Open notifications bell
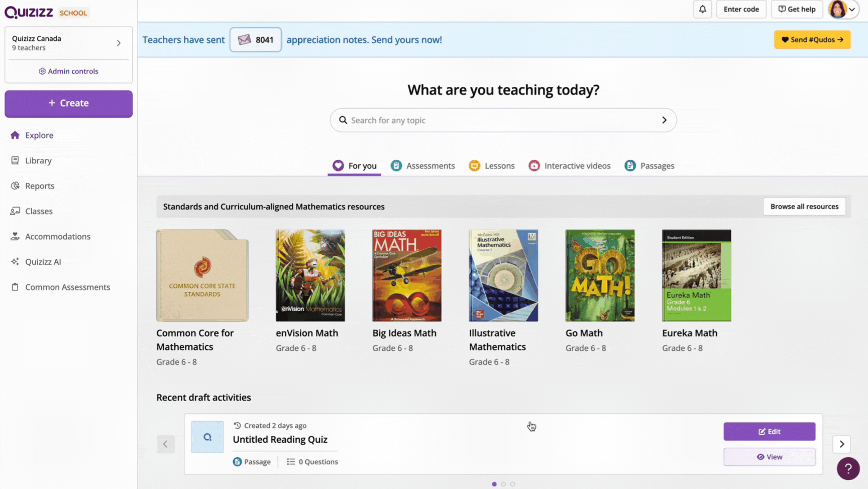The height and width of the screenshot is (489, 868). [x=702, y=9]
